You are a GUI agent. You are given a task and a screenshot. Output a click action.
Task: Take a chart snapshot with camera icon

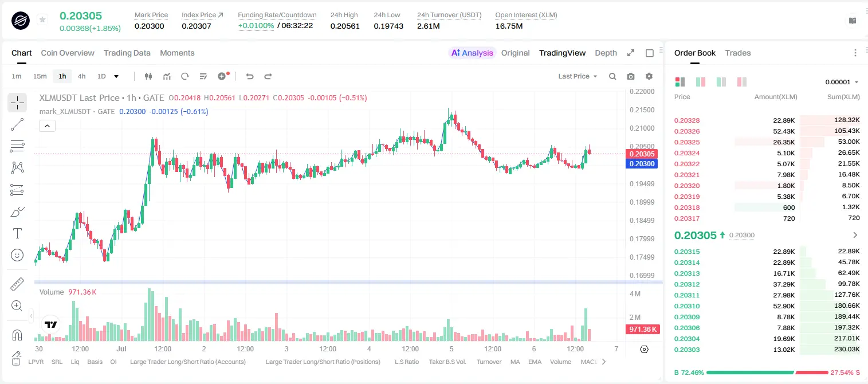(x=631, y=76)
